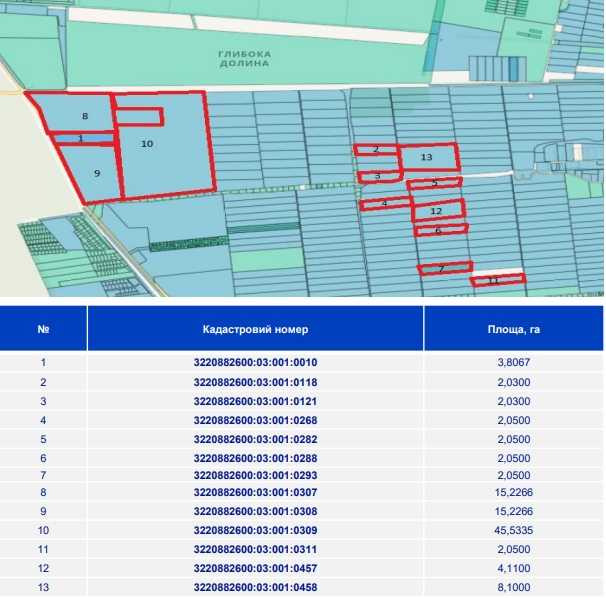The image size is (606, 598).
Task: Click the area value 8,1000
Action: [513, 587]
